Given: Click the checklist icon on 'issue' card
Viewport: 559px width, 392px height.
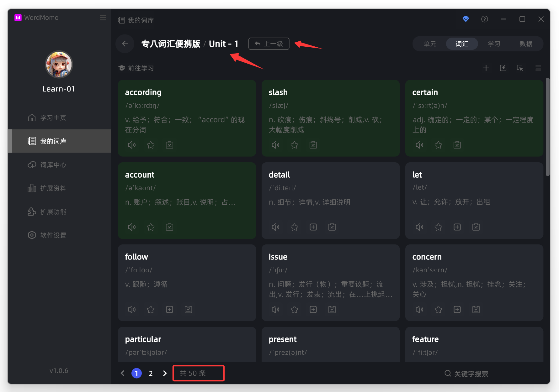Looking at the screenshot, I should 332,310.
